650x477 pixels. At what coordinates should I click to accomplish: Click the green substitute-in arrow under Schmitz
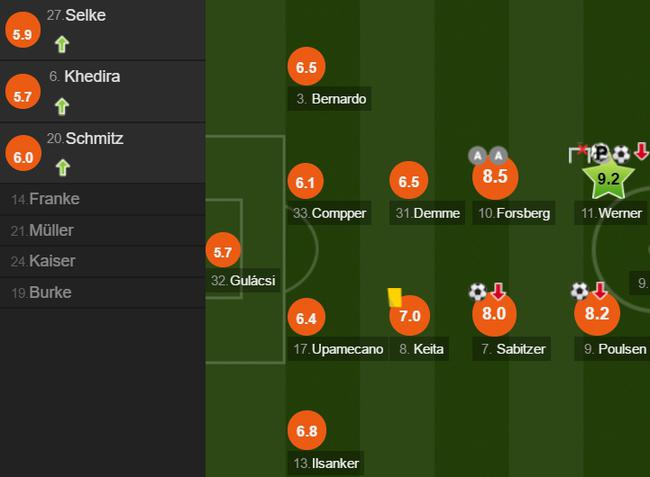[x=62, y=167]
